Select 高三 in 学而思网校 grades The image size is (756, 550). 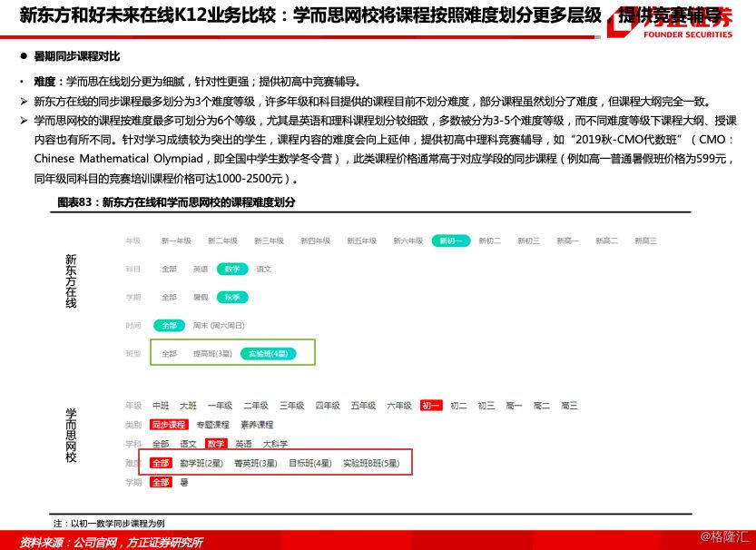tap(569, 406)
